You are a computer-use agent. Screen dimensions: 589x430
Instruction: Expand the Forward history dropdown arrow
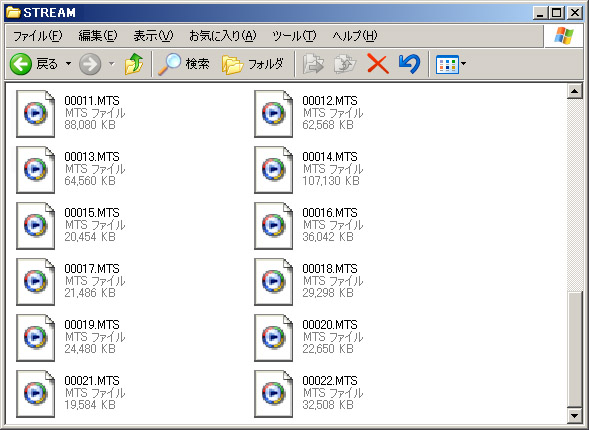click(x=112, y=64)
